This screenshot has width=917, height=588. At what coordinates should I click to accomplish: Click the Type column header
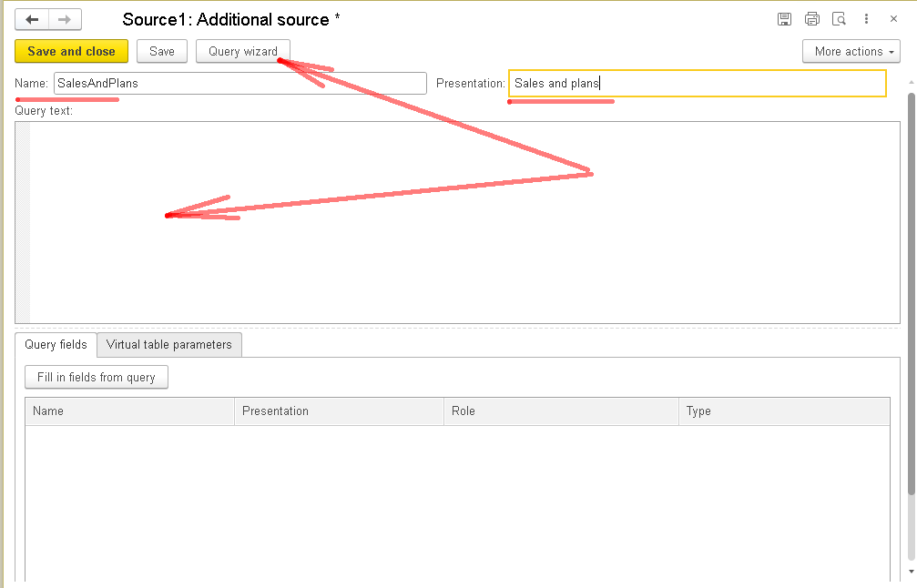tap(783, 411)
